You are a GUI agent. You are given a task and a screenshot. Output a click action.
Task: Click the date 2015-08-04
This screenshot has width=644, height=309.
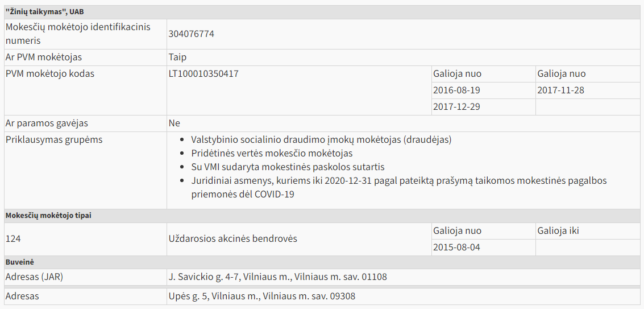(456, 248)
